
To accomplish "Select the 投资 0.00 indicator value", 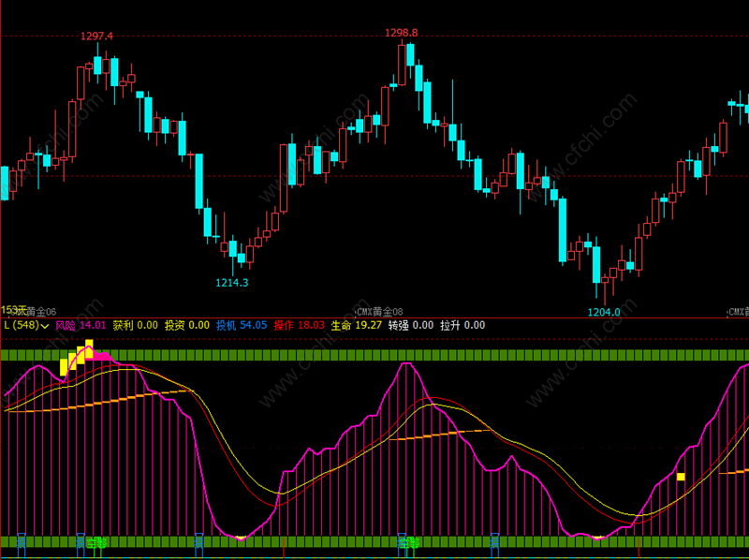I will click(187, 325).
